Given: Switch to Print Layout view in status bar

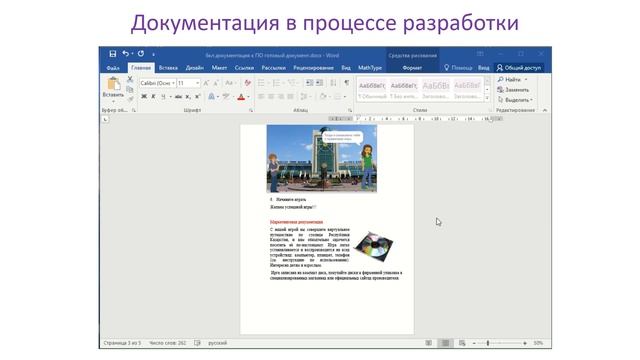Looking at the screenshot, I should pyautogui.click(x=445, y=343).
